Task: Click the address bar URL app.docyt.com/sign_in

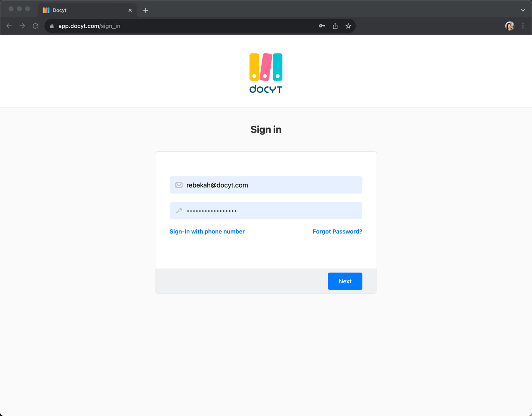Action: pyautogui.click(x=89, y=26)
